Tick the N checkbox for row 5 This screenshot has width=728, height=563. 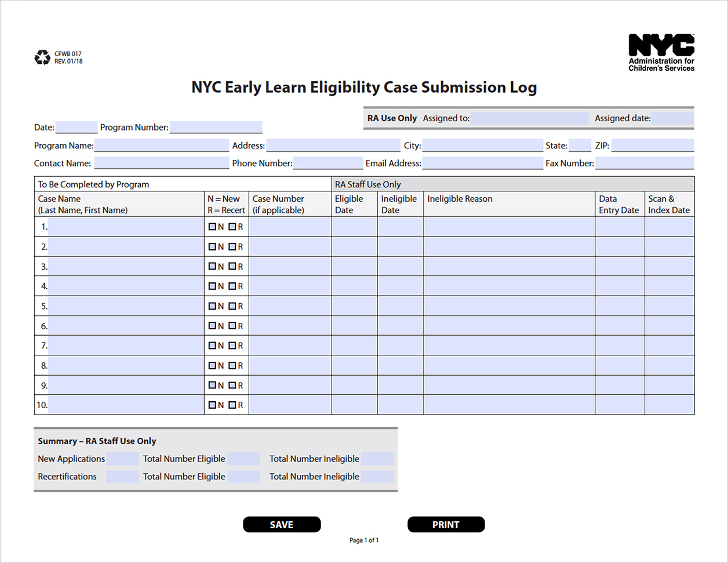[212, 306]
